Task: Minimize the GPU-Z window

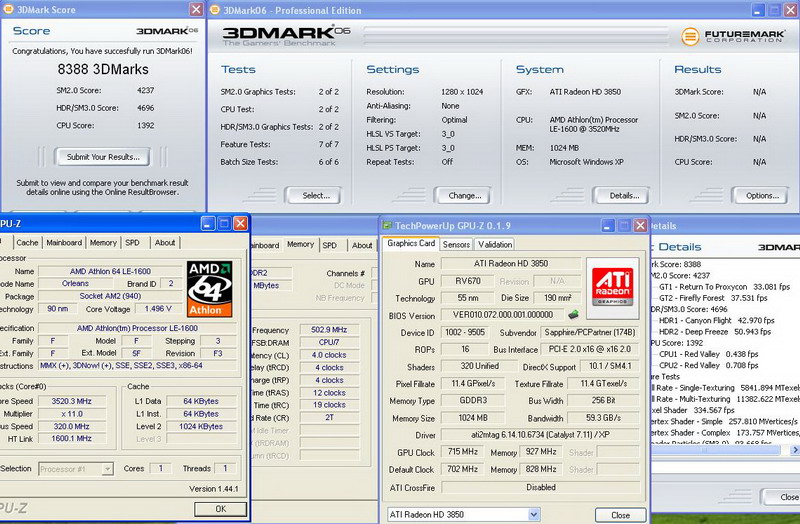Action: coord(607,226)
